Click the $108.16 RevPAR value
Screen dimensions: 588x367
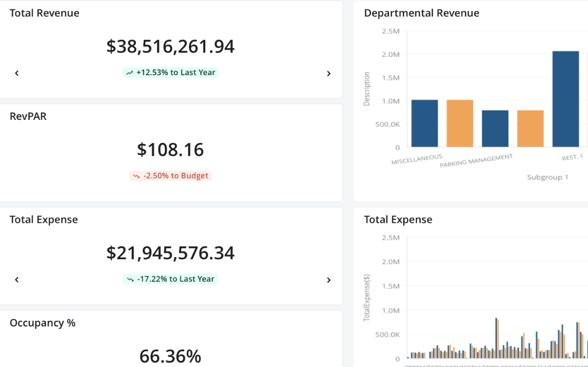pos(171,150)
